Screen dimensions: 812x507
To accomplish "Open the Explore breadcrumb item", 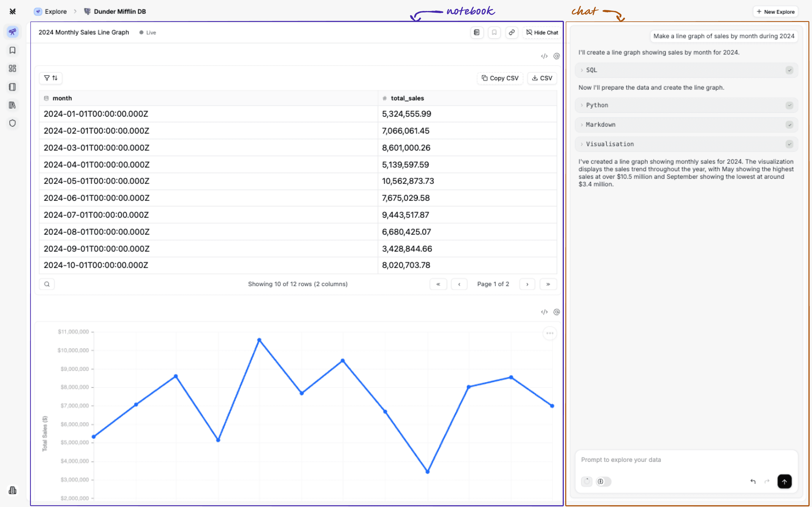I will pyautogui.click(x=56, y=11).
